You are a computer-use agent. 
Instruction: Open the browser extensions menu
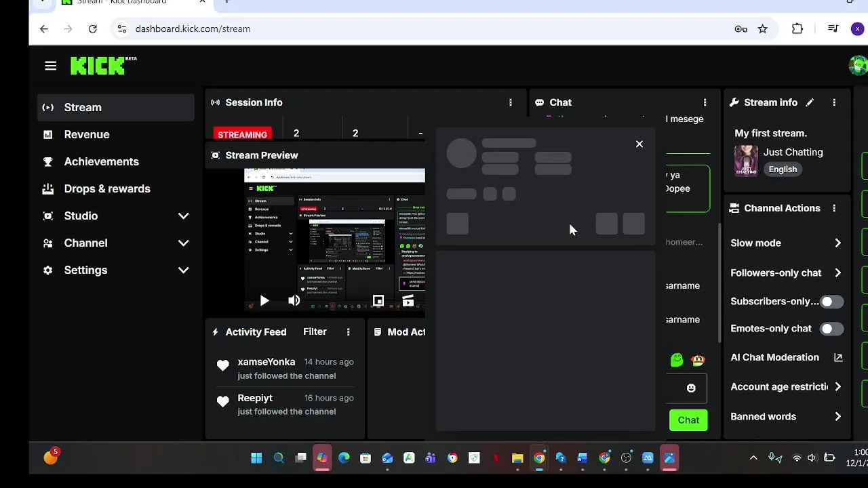point(797,28)
